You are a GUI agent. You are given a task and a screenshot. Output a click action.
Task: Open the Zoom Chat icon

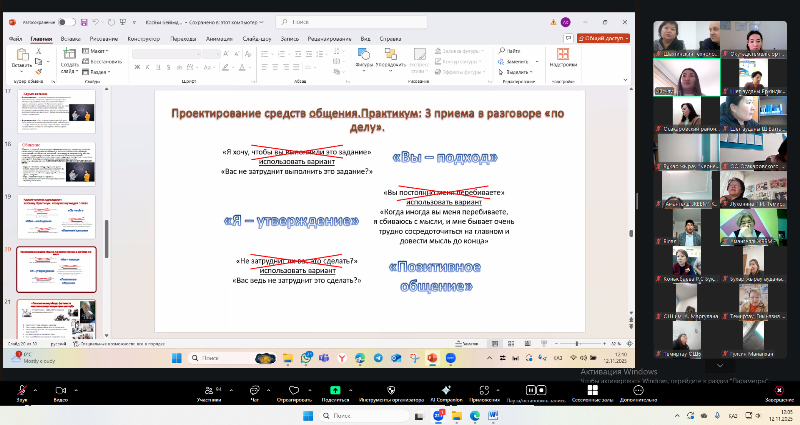(253, 389)
